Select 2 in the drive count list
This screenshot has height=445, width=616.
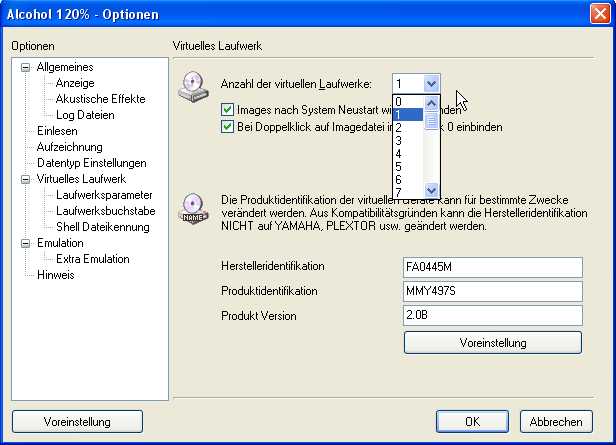coord(408,128)
